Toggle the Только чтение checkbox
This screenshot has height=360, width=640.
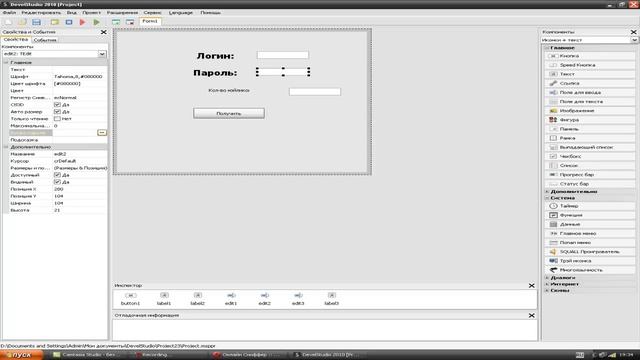point(57,119)
